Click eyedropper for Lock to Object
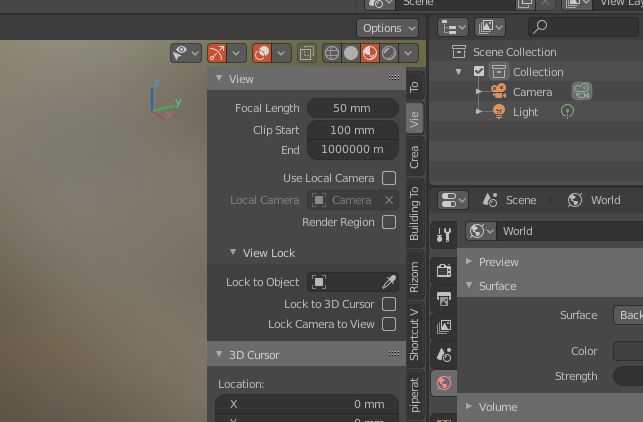Viewport: 643px width, 422px height. click(x=389, y=282)
